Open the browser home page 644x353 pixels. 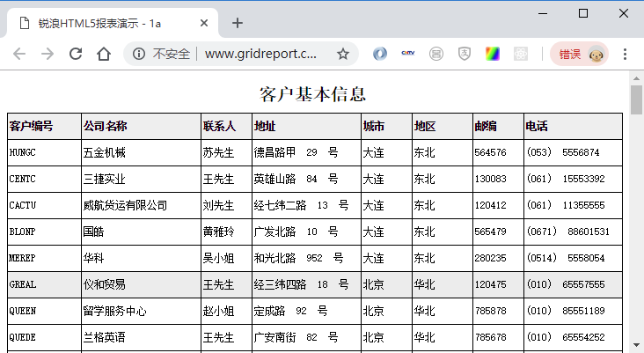tap(104, 54)
